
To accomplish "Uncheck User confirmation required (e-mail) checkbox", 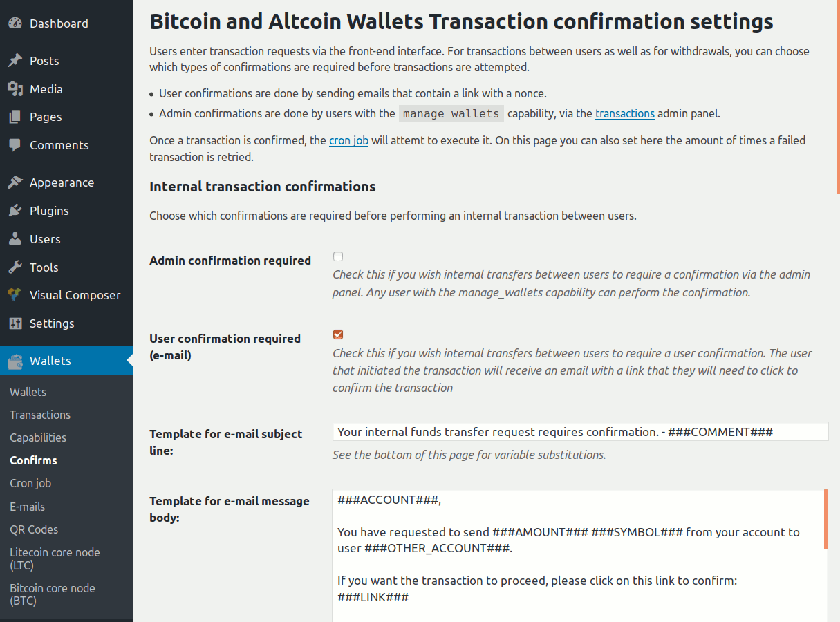I will 338,334.
